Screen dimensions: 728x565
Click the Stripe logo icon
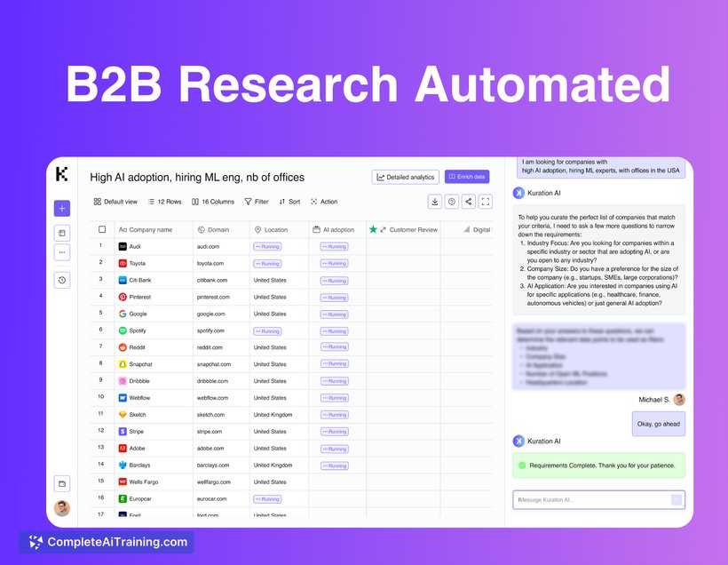coord(123,432)
